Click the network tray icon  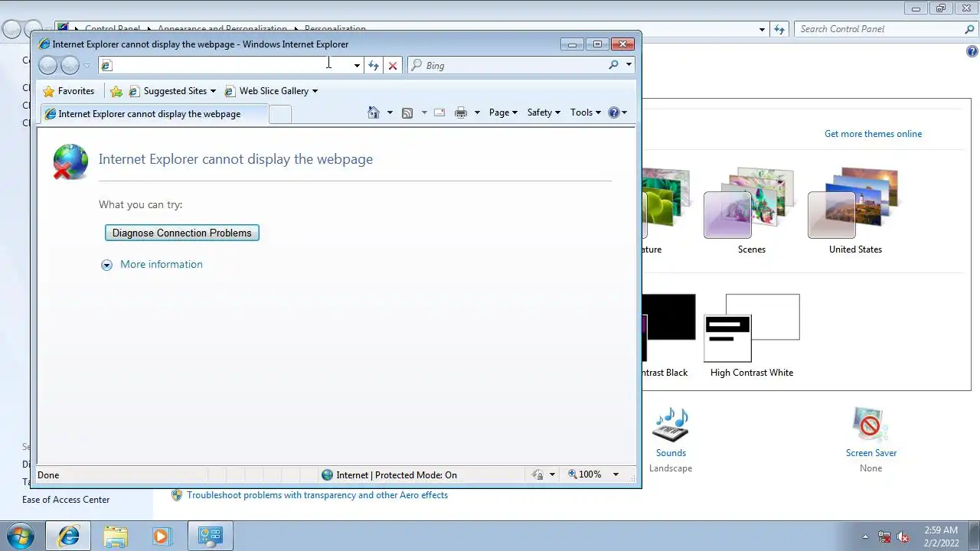tap(884, 536)
